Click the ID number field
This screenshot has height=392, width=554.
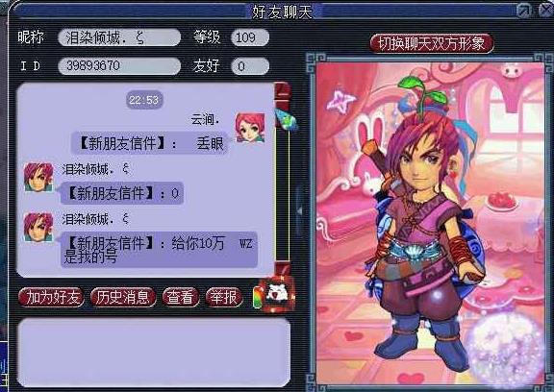119,66
